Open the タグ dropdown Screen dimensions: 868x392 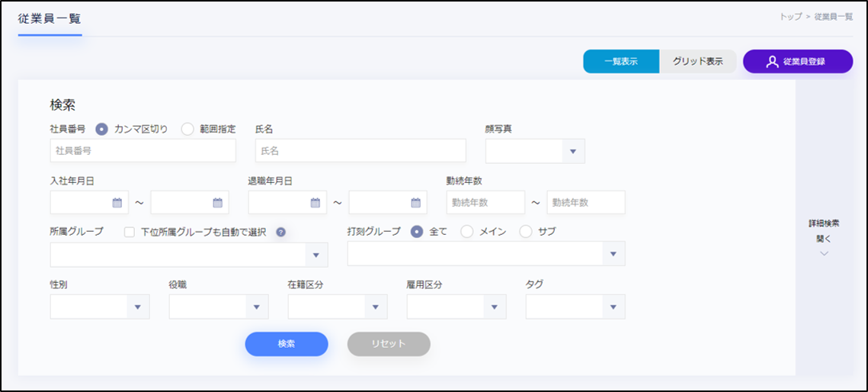point(613,307)
